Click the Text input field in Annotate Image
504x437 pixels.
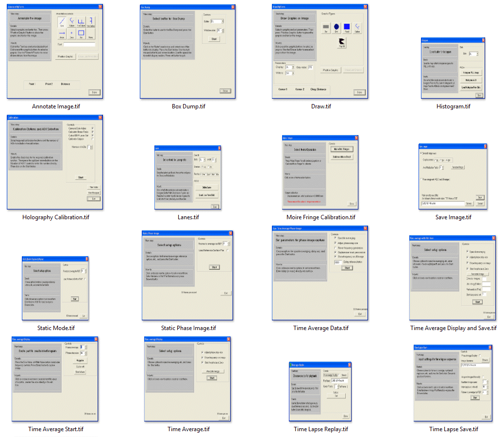pyautogui.click(x=79, y=44)
